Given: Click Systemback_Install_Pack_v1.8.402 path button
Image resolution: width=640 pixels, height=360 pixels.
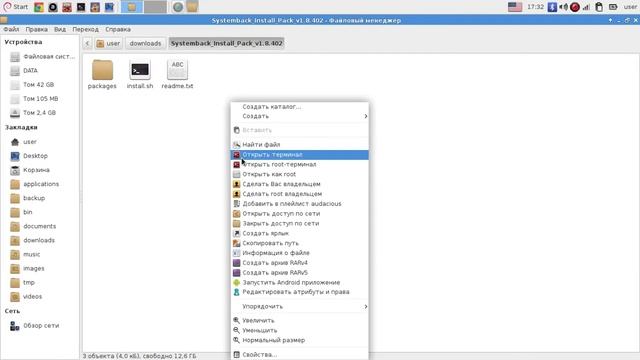Looking at the screenshot, I should pos(227,43).
